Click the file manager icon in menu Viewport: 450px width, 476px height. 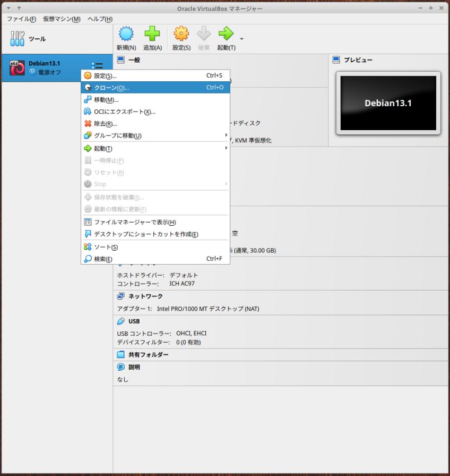tap(88, 222)
